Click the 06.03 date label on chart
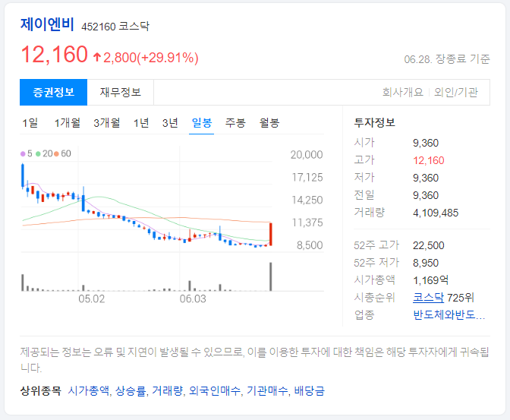 193,299
